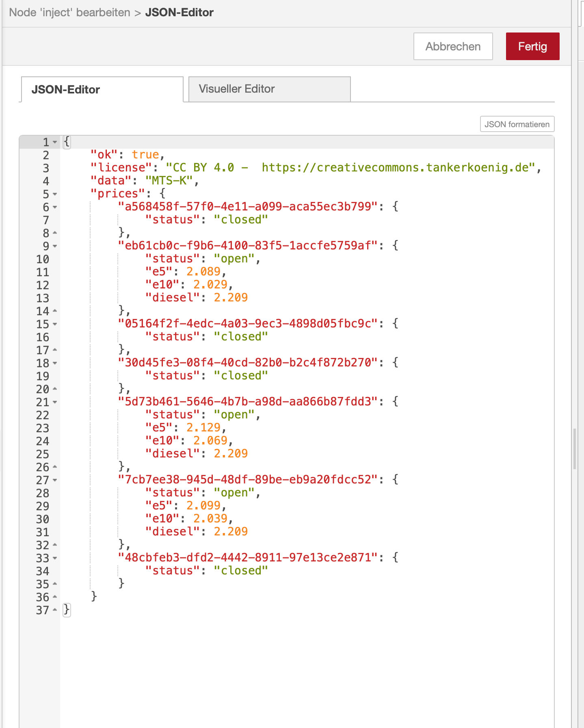Click fold-end arrow at line 17
This screenshot has width=584, height=728.
55,350
